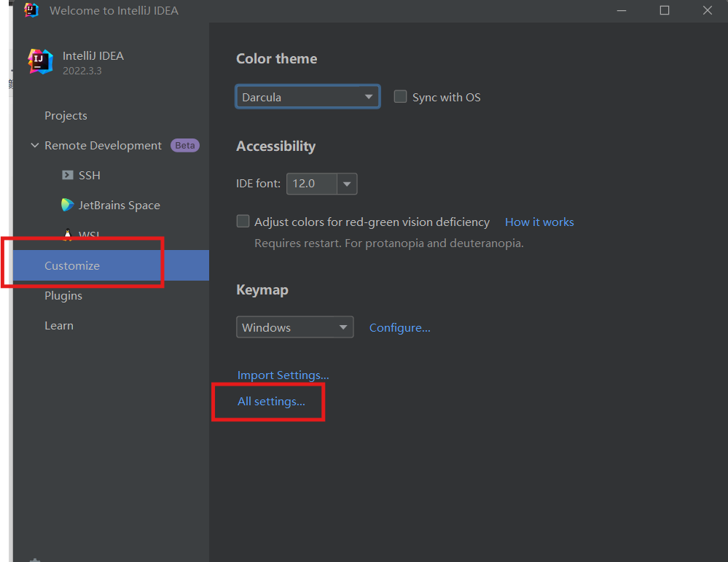Click the Beta badge next to Remote Development

pos(185,145)
